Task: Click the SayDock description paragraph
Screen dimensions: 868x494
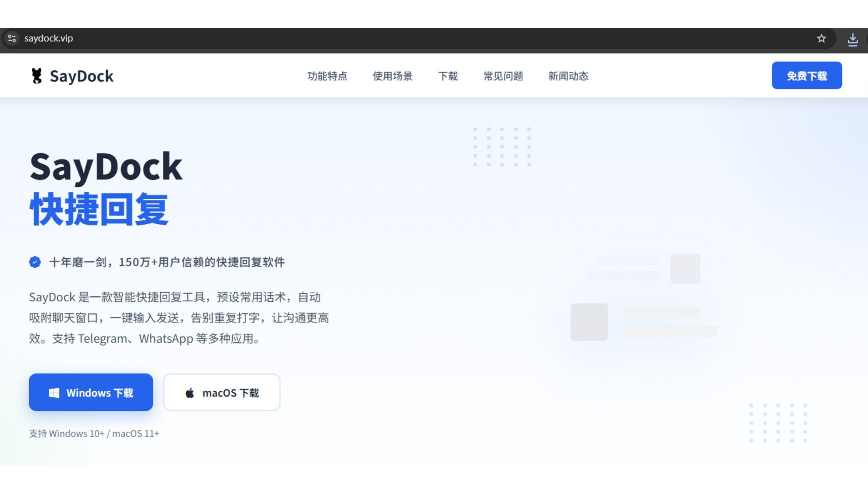Action: point(179,318)
